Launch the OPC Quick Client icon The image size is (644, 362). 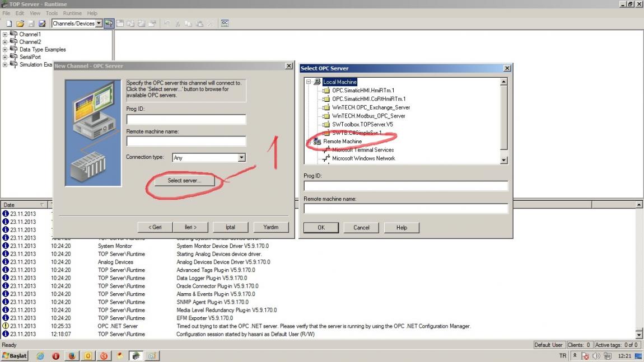coord(225,23)
